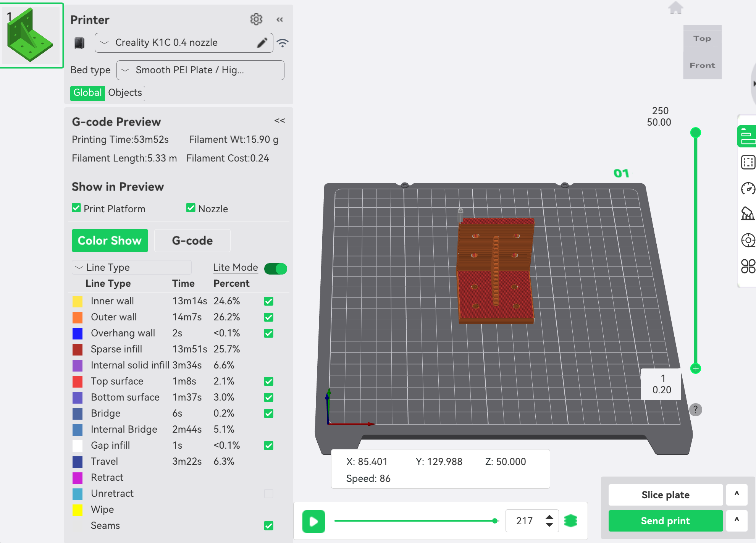This screenshot has width=756, height=543.
Task: Open the speedometer icon in right sidebar
Action: (x=748, y=188)
